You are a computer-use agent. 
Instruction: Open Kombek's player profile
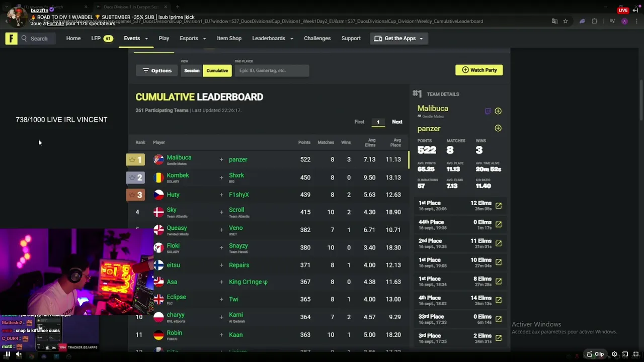click(178, 175)
